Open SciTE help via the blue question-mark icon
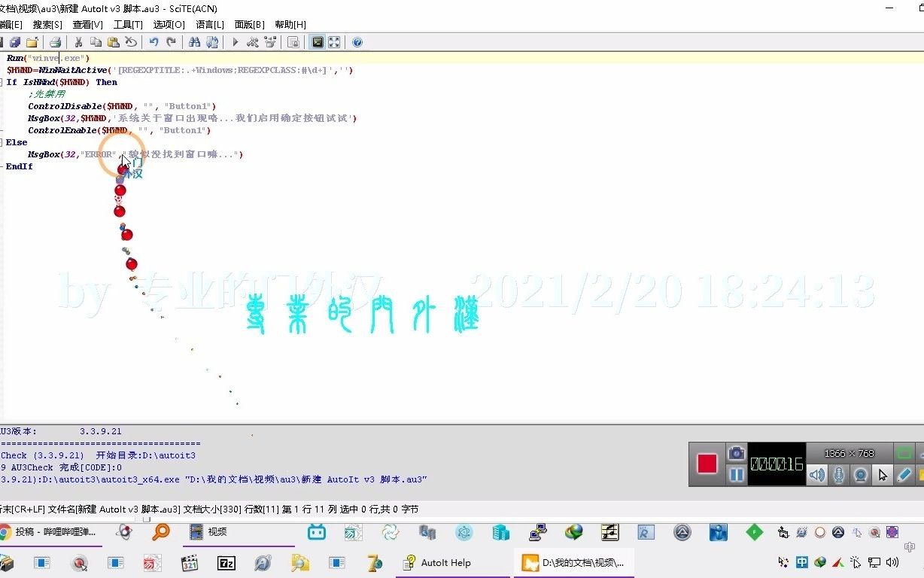924x578 pixels. pyautogui.click(x=356, y=42)
